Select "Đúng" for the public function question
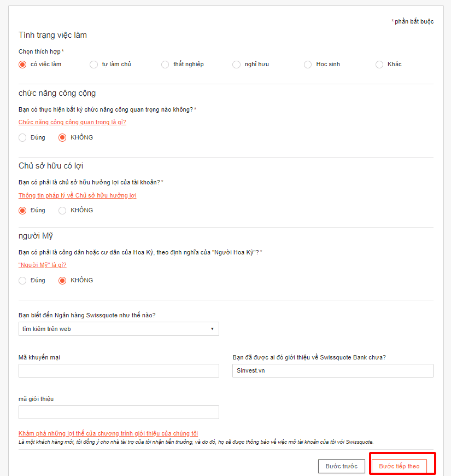Viewport: 451px width, 476px height. click(22, 137)
